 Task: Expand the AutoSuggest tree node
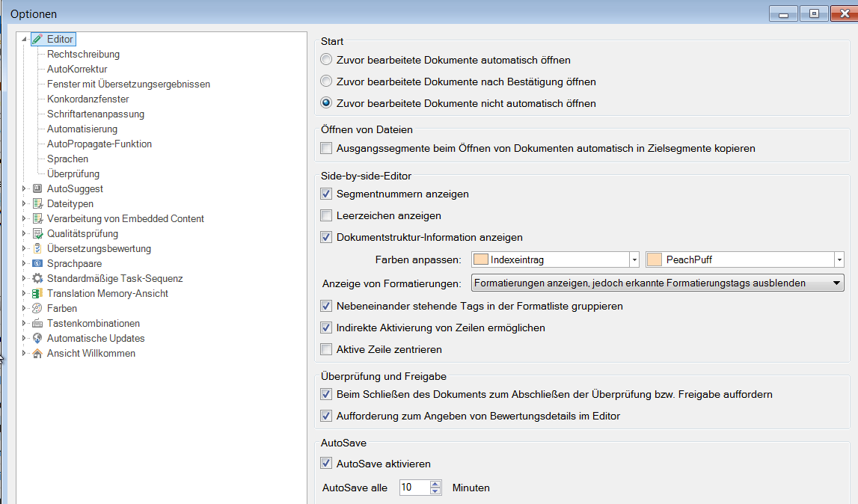23,188
